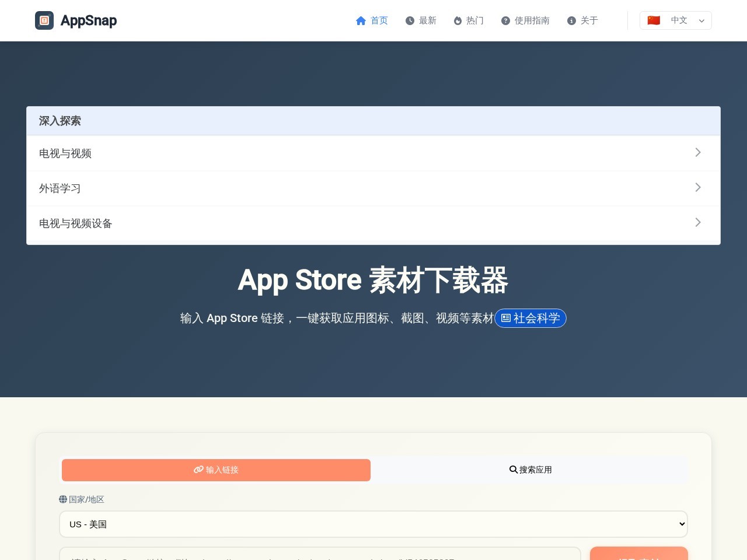The image size is (747, 560).
Task: Expand the 电视与视频 row chevron
Action: coord(698,152)
